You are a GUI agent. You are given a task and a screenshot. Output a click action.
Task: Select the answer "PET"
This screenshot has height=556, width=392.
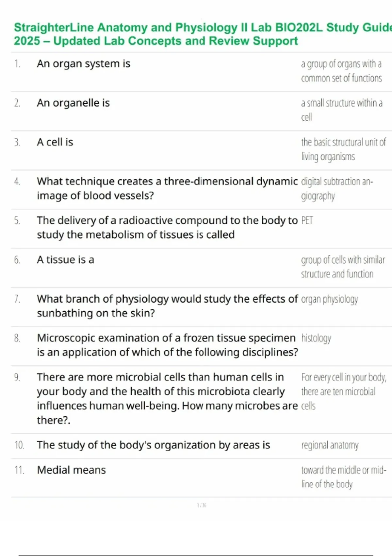307,221
